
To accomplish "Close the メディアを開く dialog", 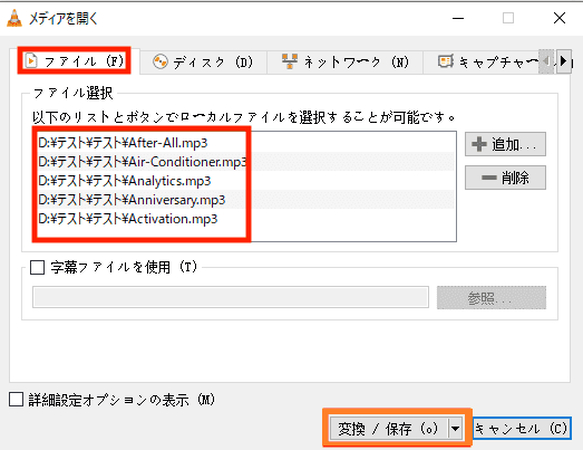I will (559, 18).
